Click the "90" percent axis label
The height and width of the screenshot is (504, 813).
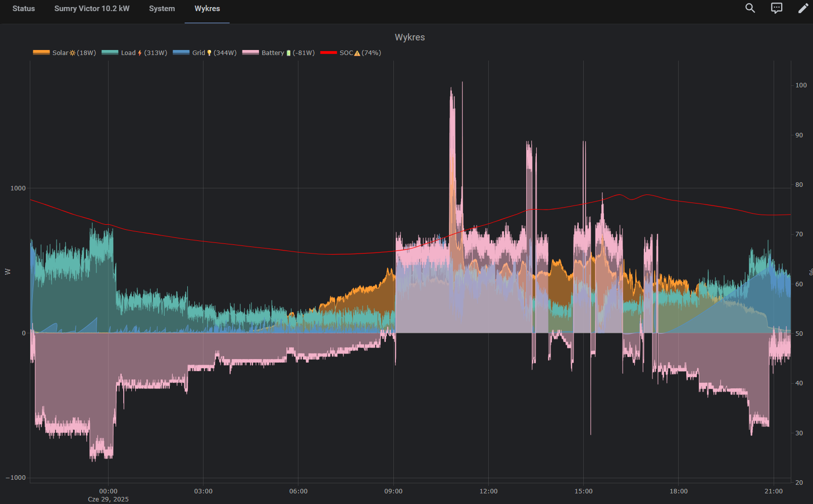(799, 135)
